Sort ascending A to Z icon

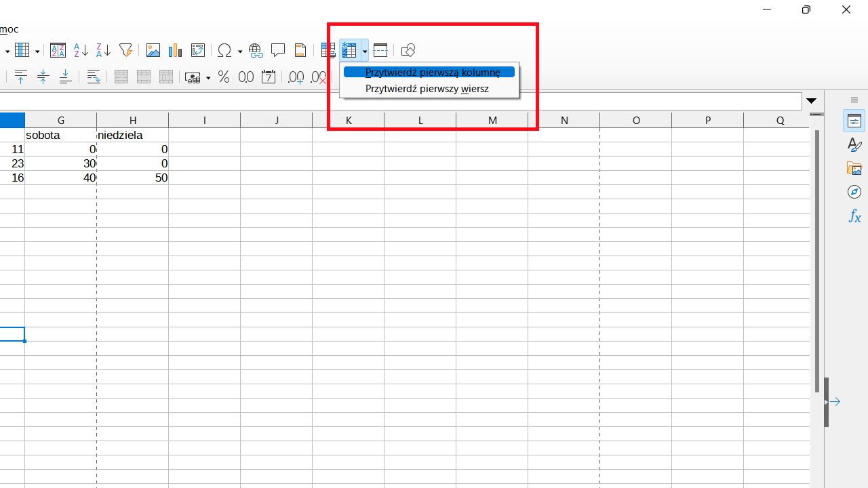(81, 50)
